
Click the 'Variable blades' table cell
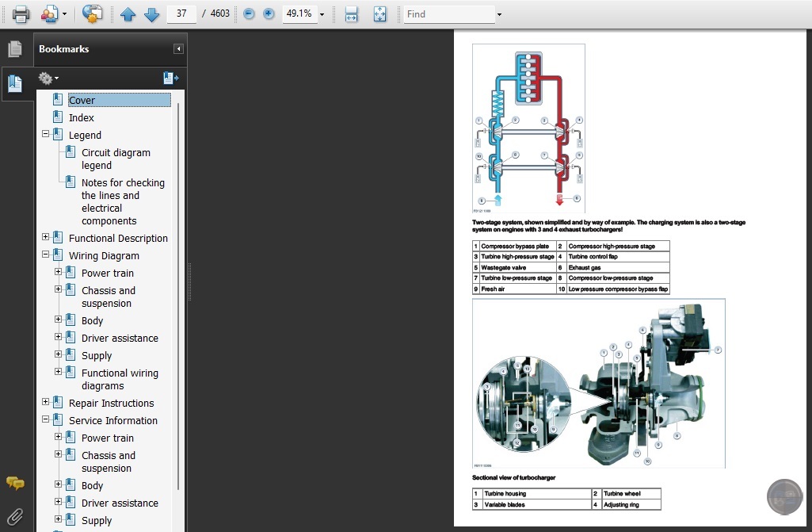pyautogui.click(x=536, y=504)
